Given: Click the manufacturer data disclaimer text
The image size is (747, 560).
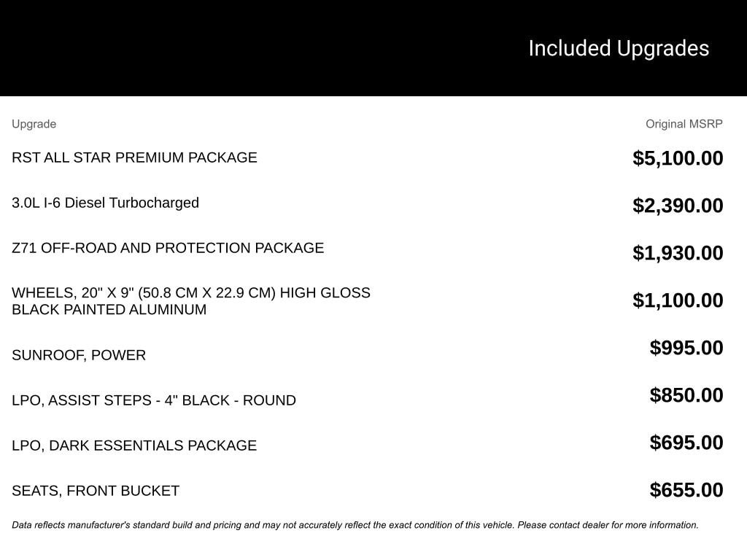Looking at the screenshot, I should pos(355,525).
